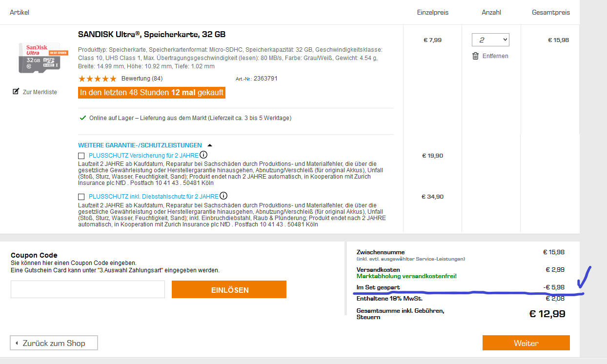
Task: Focus the Coupon Code input field
Action: point(88,289)
